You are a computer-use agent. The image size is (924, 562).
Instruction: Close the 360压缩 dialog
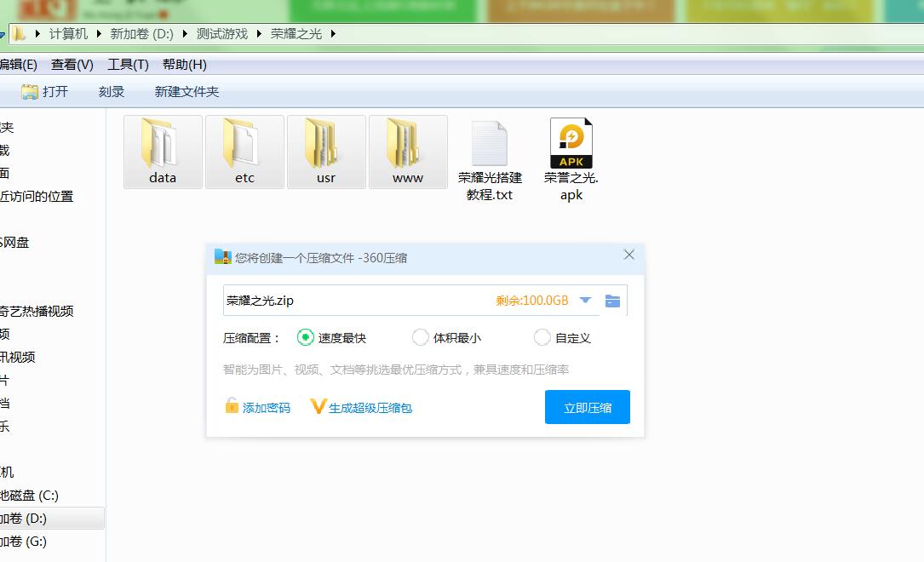(628, 255)
